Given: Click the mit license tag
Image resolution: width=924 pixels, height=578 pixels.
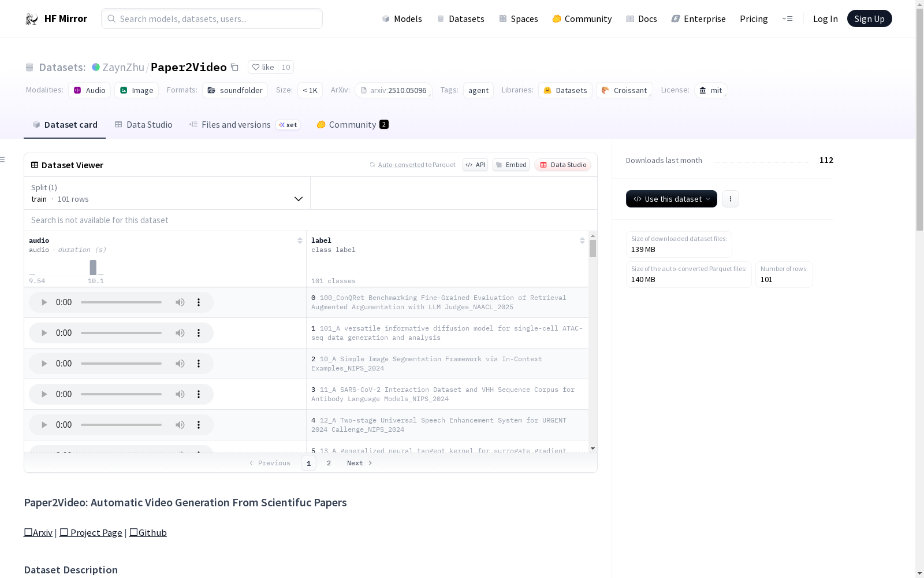Looking at the screenshot, I should tap(711, 90).
